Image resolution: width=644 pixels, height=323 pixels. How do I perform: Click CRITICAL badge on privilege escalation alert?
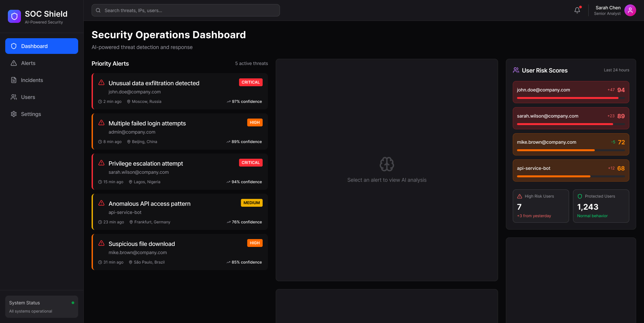(x=251, y=163)
